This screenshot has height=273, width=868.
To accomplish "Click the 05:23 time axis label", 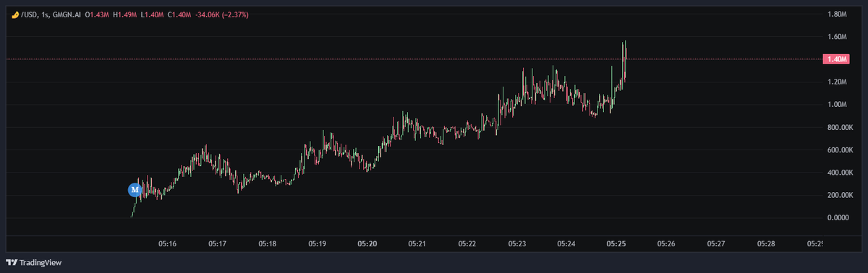I will pyautogui.click(x=517, y=244).
